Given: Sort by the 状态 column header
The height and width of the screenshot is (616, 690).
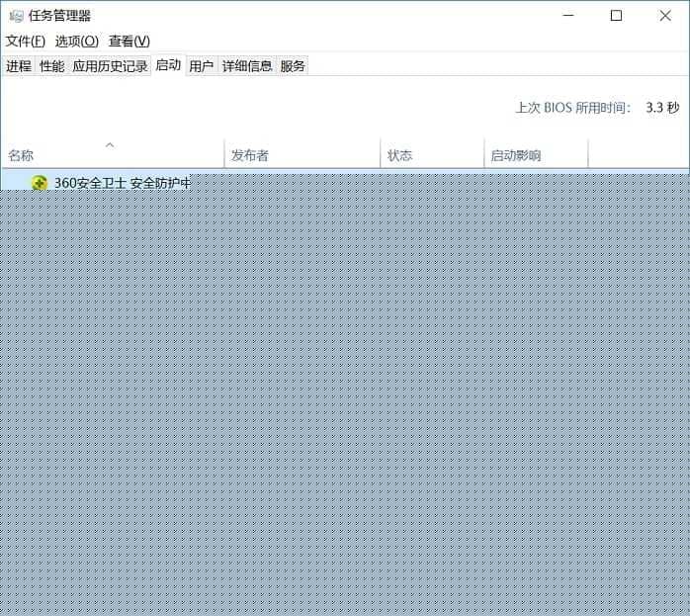Looking at the screenshot, I should [x=432, y=153].
